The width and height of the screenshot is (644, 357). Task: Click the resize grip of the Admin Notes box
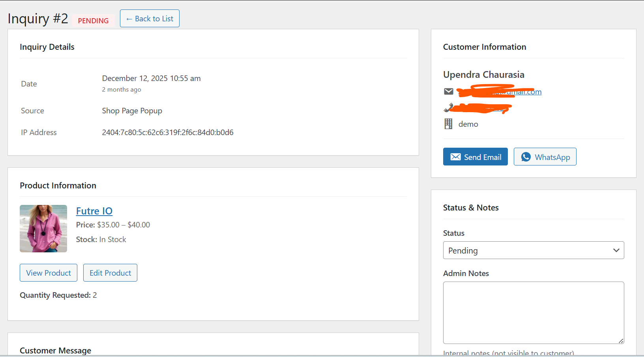click(622, 340)
